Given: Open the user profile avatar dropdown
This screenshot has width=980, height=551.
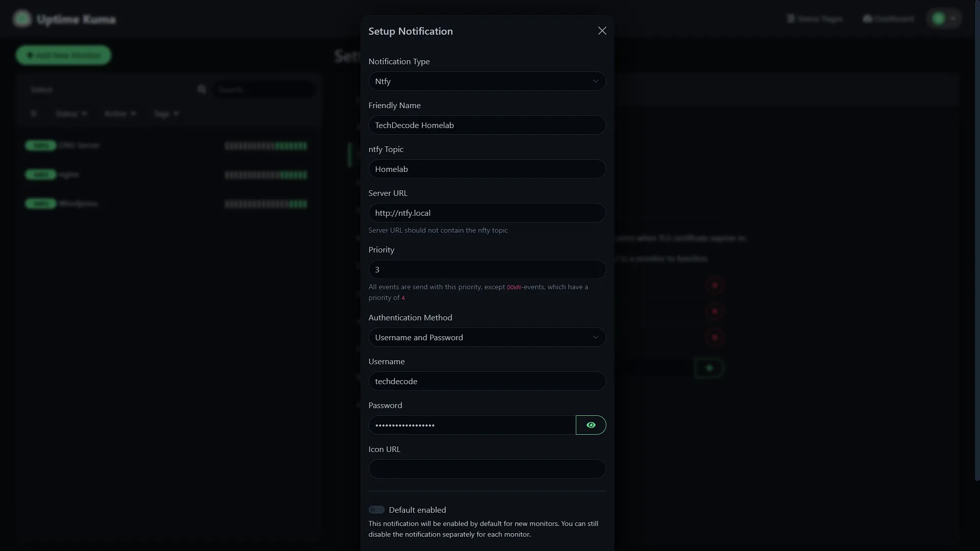Looking at the screenshot, I should pos(944,19).
